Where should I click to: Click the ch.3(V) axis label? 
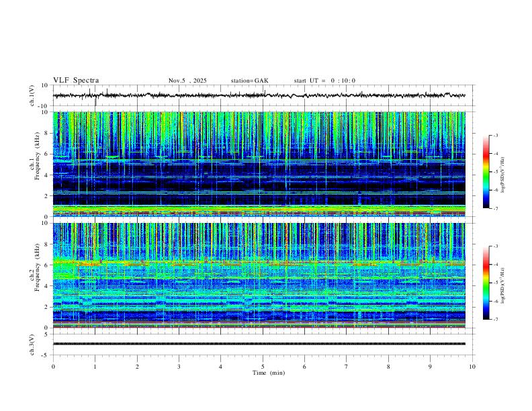[x=32, y=345]
